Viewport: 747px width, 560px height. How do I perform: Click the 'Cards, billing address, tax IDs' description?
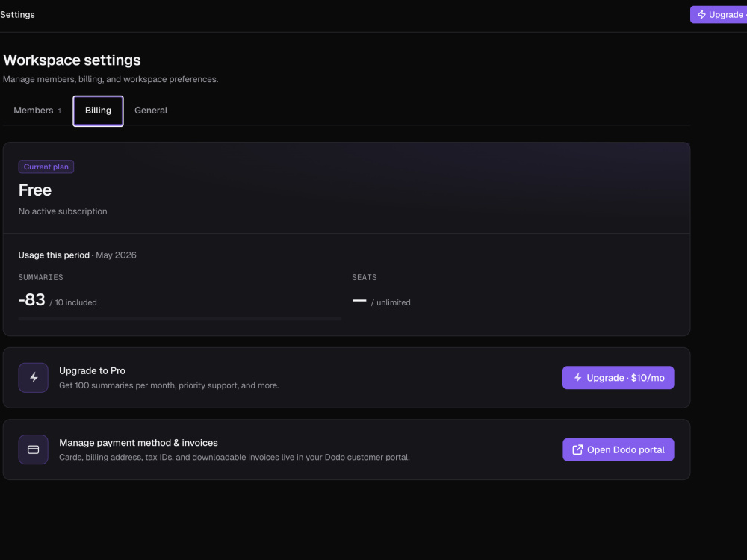tap(235, 457)
